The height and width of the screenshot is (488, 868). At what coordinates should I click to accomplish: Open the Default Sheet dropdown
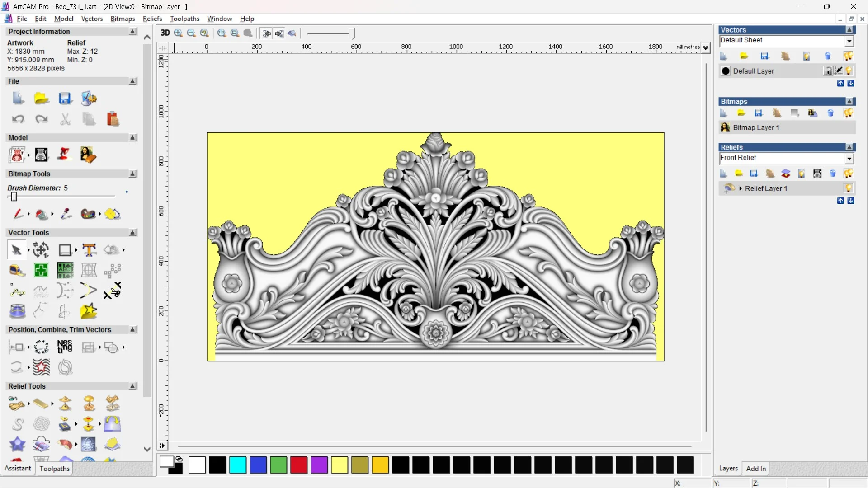[x=849, y=41]
